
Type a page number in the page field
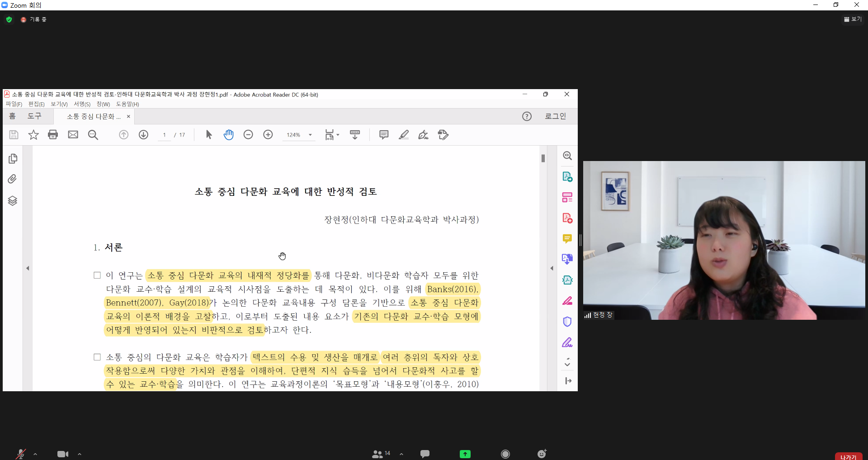tap(165, 134)
